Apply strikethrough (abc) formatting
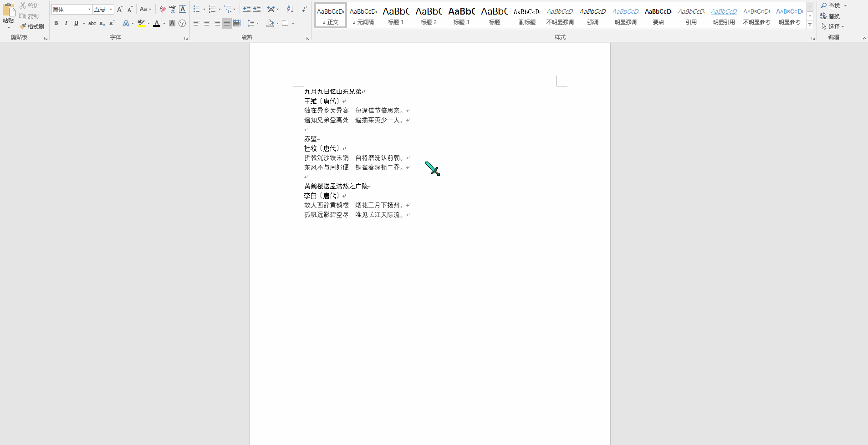This screenshot has width=868, height=445. coord(92,23)
